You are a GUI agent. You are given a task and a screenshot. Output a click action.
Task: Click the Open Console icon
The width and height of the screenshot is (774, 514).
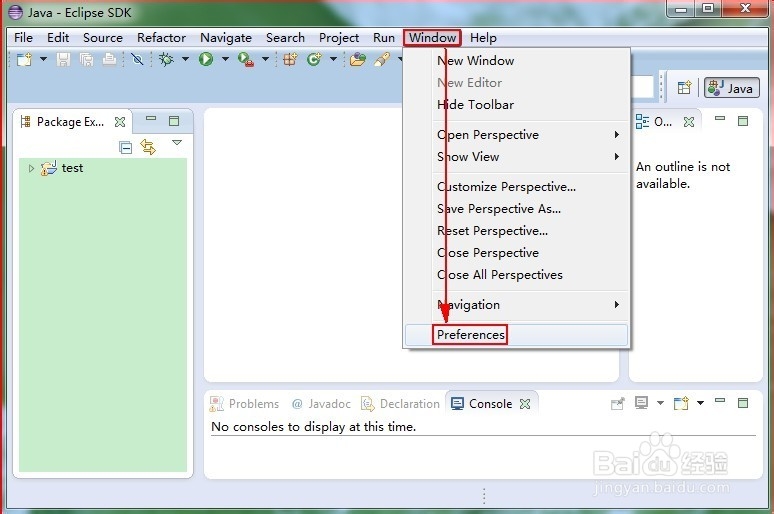[x=681, y=403]
